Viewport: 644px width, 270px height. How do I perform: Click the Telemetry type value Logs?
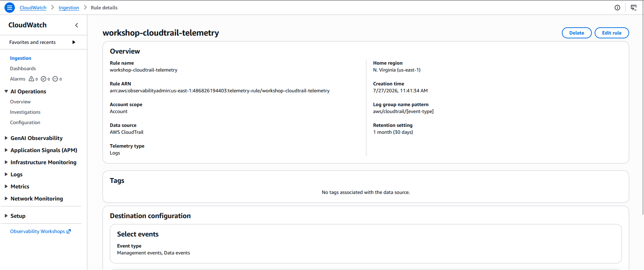(115, 153)
